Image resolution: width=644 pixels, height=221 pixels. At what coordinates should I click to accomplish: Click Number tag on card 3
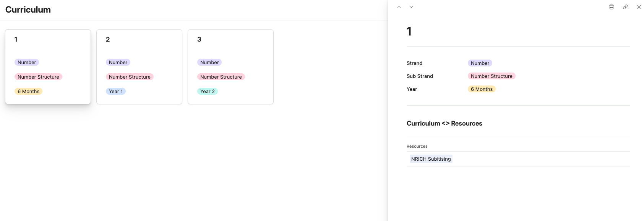(x=209, y=62)
